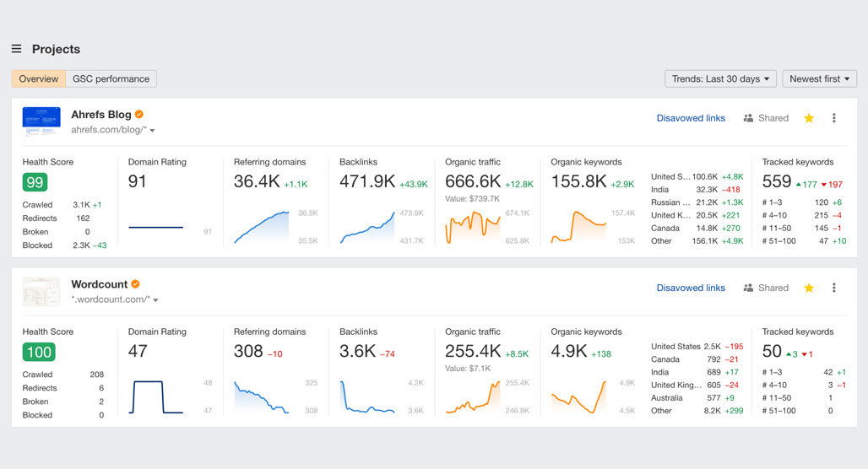The height and width of the screenshot is (469, 868).
Task: Click the 3.6K backlinks value
Action: (x=358, y=351)
